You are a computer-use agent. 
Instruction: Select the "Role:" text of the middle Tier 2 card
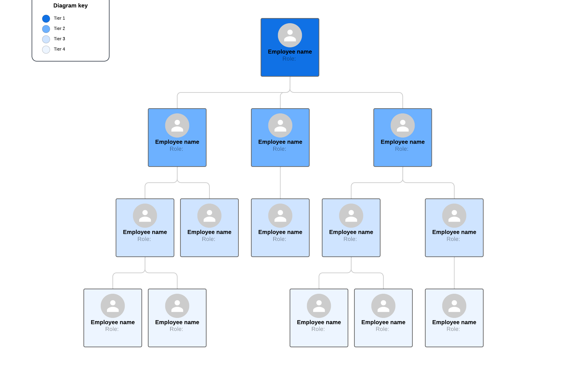click(279, 149)
